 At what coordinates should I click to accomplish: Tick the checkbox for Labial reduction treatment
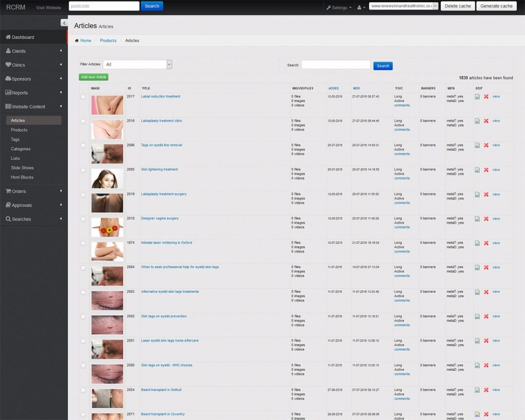coord(83,97)
